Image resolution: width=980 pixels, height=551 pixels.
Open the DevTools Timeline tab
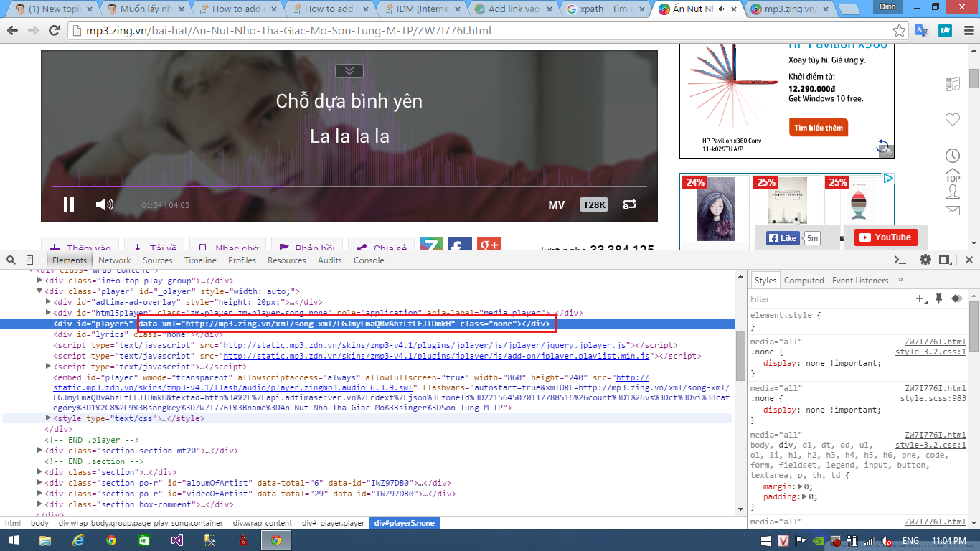(x=200, y=260)
